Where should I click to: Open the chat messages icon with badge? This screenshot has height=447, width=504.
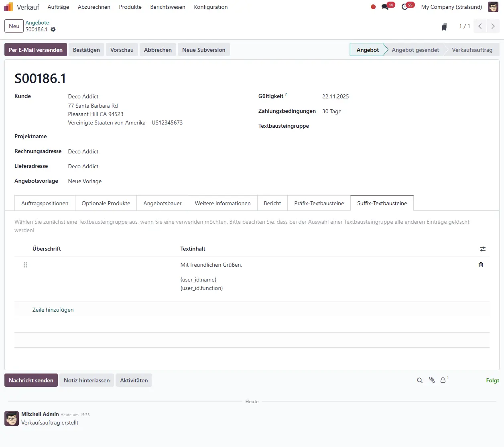pyautogui.click(x=385, y=7)
